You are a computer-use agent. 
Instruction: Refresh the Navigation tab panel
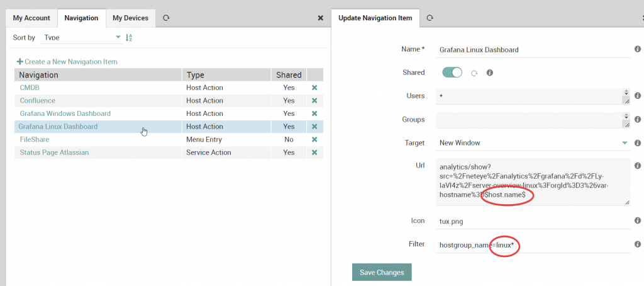coord(166,18)
